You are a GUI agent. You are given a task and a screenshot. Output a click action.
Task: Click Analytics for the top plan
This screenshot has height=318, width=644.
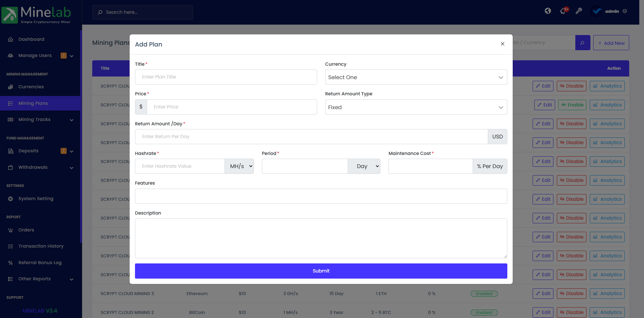[607, 86]
